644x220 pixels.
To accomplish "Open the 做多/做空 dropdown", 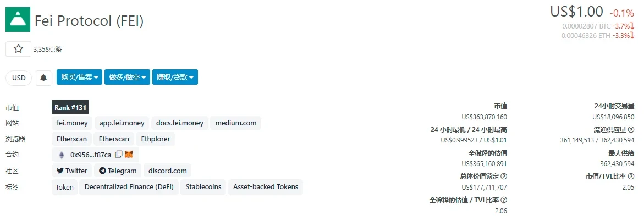I will tap(128, 78).
